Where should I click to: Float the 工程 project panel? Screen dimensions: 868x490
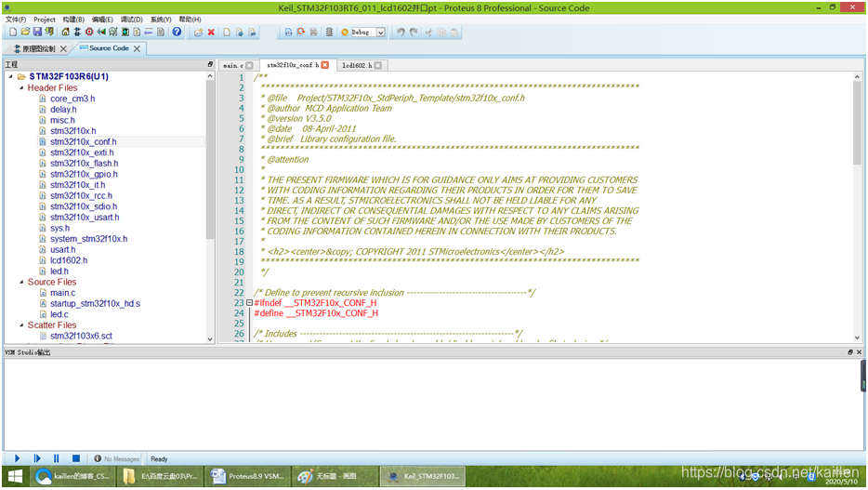click(x=210, y=64)
